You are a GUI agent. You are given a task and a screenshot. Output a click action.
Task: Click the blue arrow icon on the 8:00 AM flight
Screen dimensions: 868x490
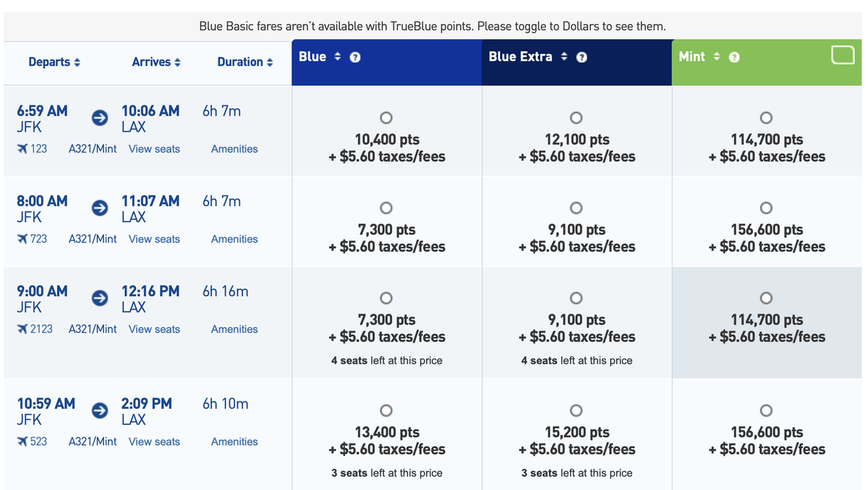99,208
